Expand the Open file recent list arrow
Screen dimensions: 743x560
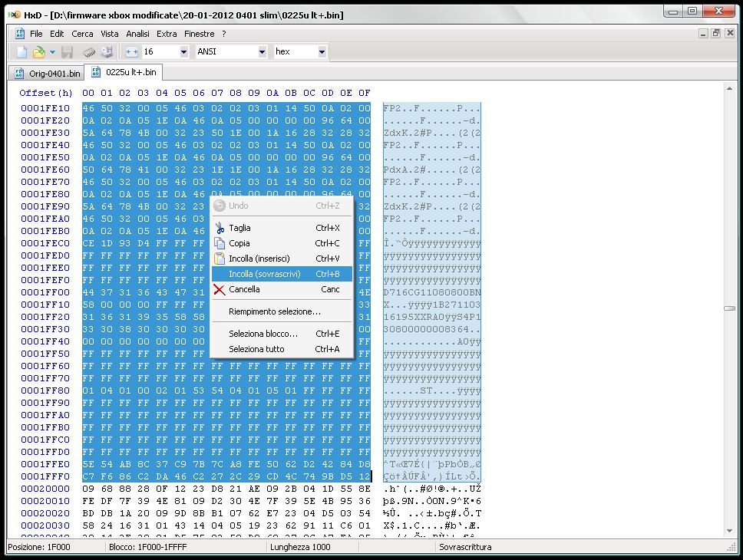pyautogui.click(x=52, y=51)
